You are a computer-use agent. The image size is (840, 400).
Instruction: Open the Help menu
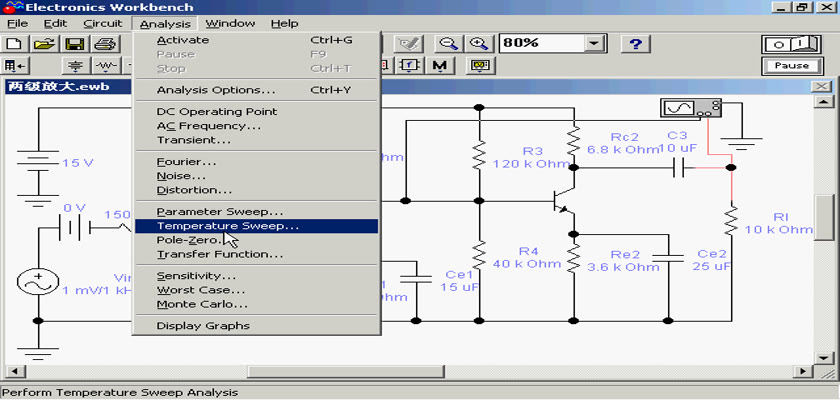click(284, 24)
